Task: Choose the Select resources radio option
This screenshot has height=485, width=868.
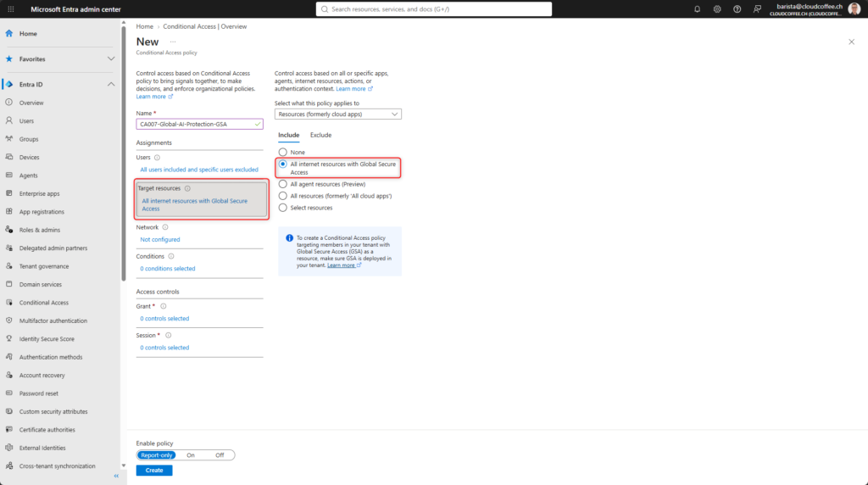Action: click(x=283, y=208)
